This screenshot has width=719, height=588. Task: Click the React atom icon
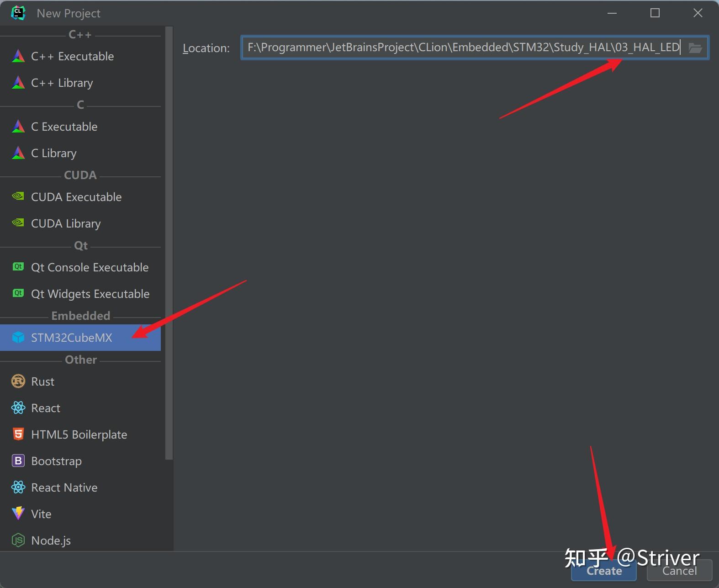tap(18, 408)
